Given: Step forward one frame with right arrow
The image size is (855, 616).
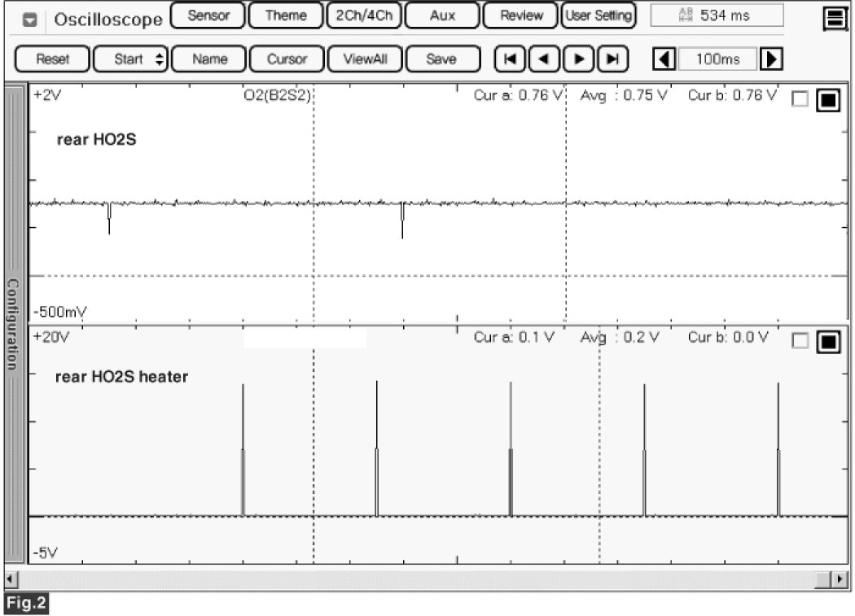Looking at the screenshot, I should (x=578, y=59).
